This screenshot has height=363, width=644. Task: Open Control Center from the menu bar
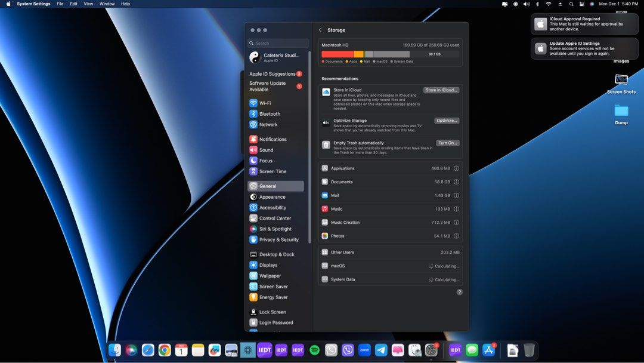coord(581,4)
